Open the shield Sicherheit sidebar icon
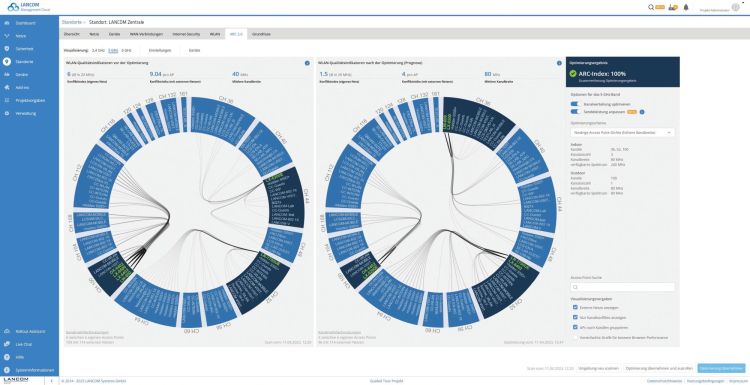750x385 pixels. coord(7,49)
